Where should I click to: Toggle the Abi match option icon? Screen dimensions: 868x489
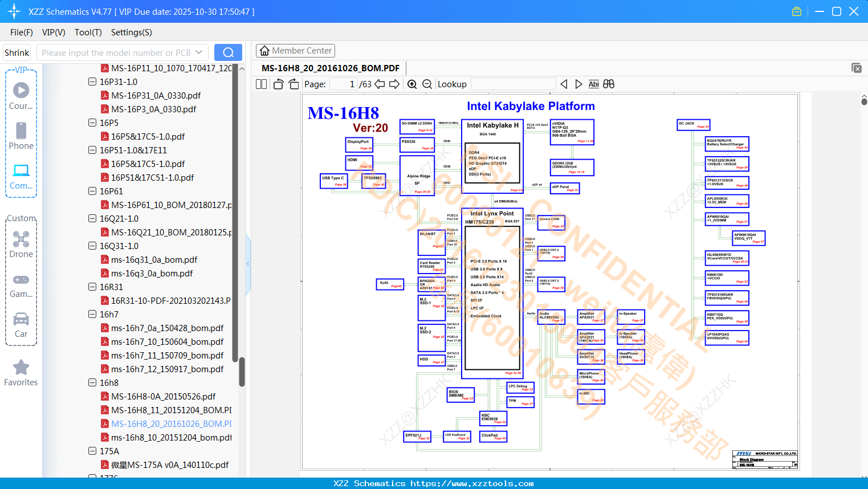click(x=593, y=84)
